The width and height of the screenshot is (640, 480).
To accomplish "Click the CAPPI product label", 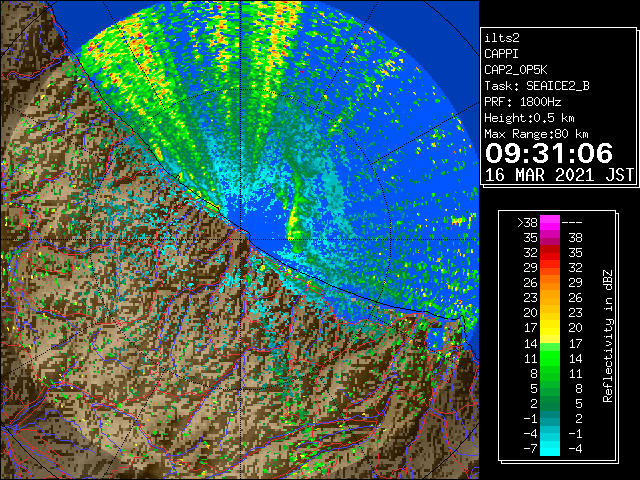I will (501, 54).
